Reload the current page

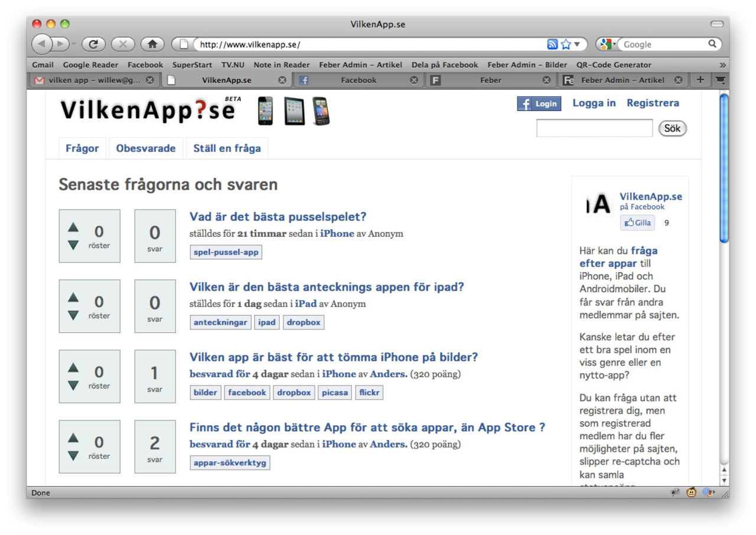coord(93,44)
